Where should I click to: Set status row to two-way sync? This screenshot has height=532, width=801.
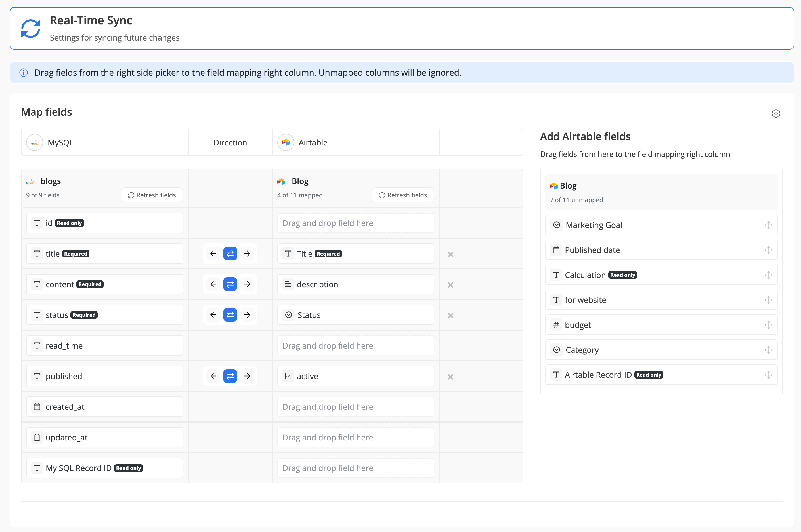tap(230, 315)
